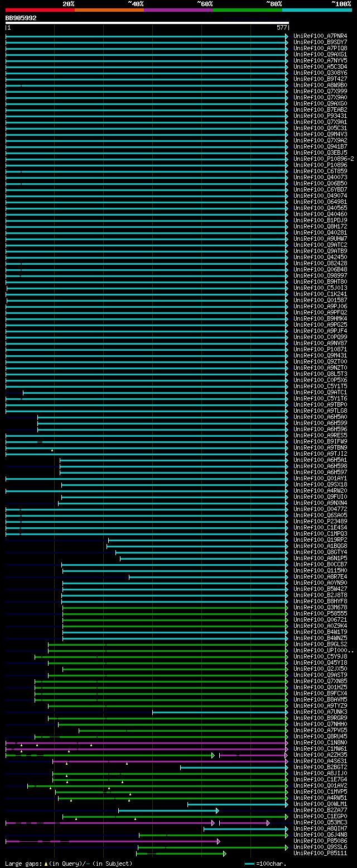
Task: Click the UniRef100_A9TLG8 entry
Action: click(x=320, y=411)
